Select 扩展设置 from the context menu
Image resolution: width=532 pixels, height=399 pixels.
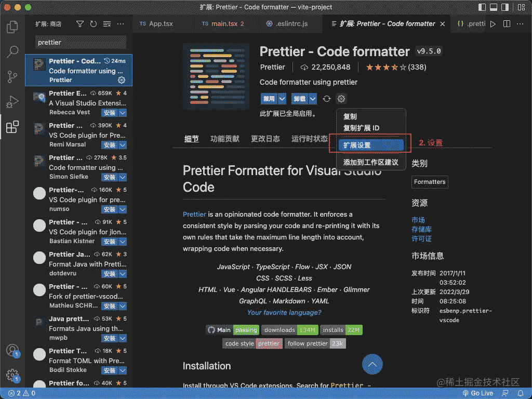point(370,145)
